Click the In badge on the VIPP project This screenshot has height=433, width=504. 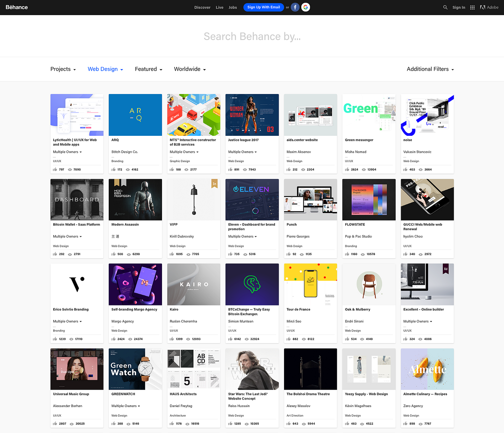coord(215,184)
